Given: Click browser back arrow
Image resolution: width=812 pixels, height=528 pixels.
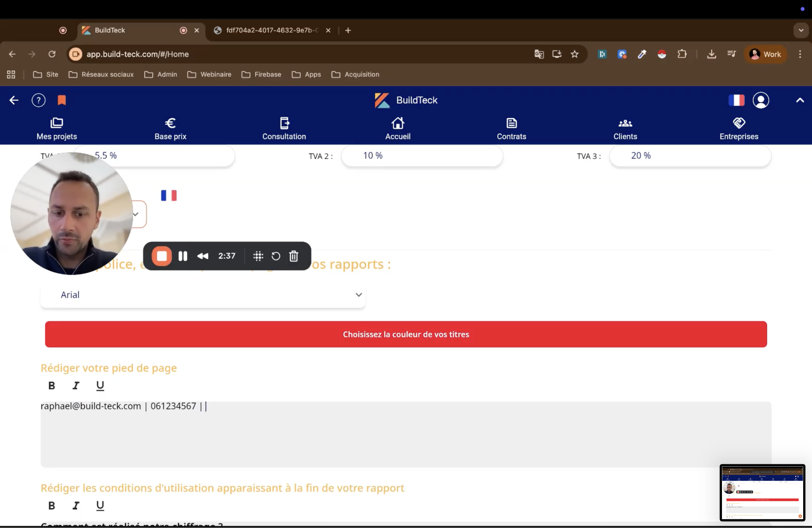Looking at the screenshot, I should 12,54.
